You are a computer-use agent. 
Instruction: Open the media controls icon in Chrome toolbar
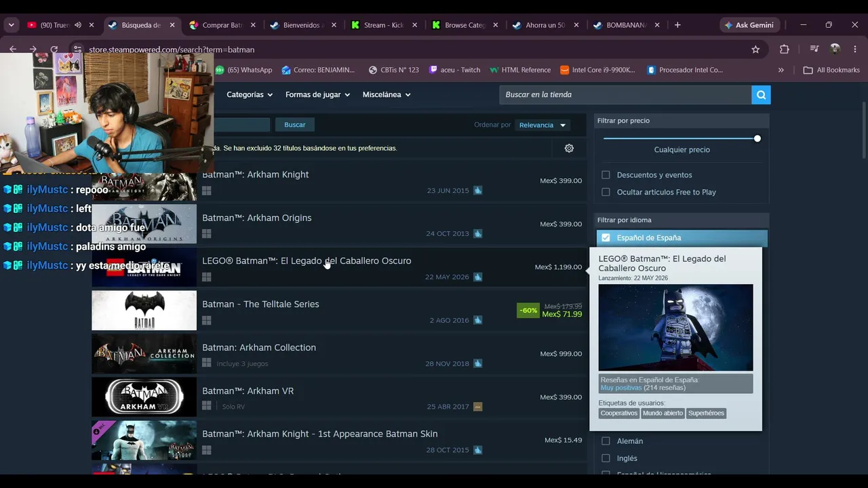coord(814,49)
